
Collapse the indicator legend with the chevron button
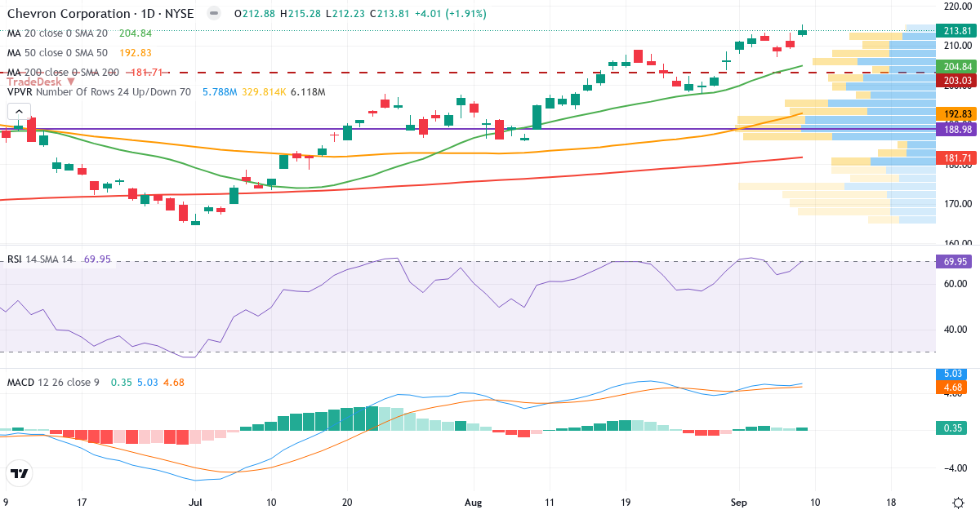tap(20, 113)
